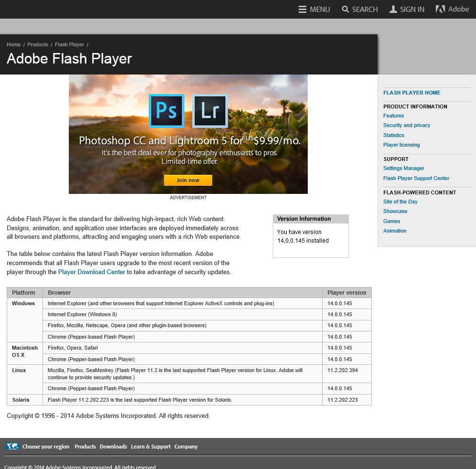Click the SIGN IN person icon

coord(393,10)
